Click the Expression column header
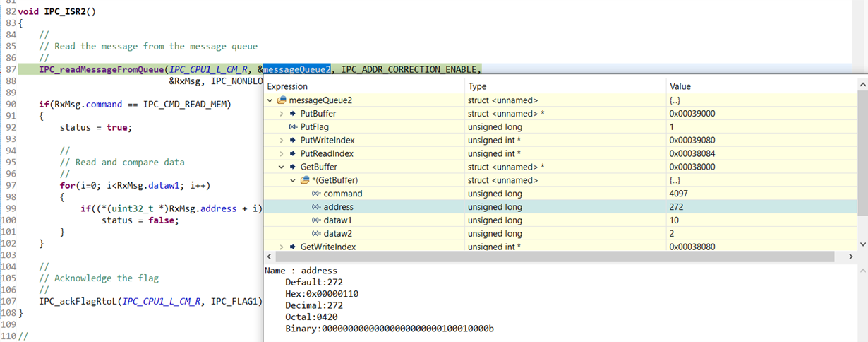 pyautogui.click(x=364, y=86)
